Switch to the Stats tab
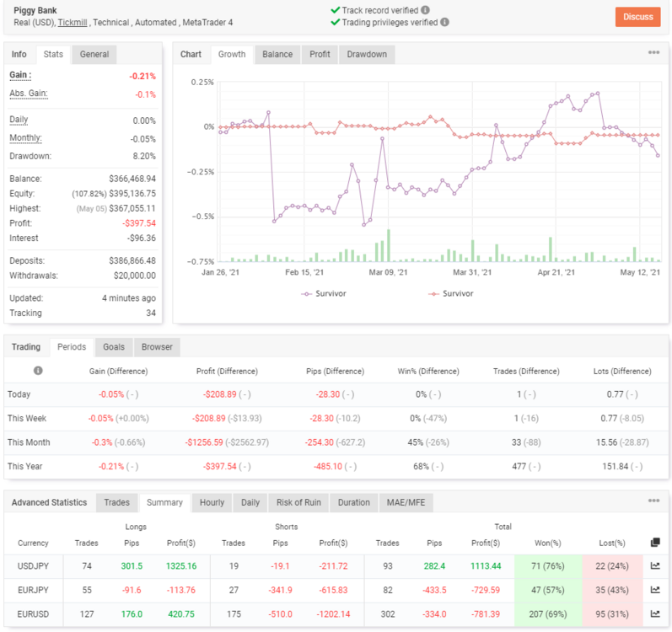 click(53, 55)
